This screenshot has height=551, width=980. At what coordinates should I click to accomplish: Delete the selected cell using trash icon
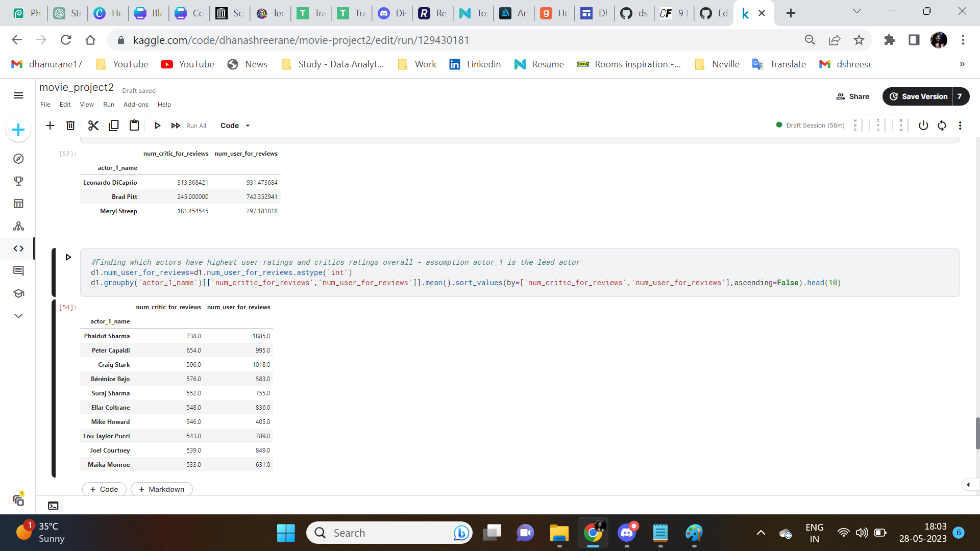70,125
